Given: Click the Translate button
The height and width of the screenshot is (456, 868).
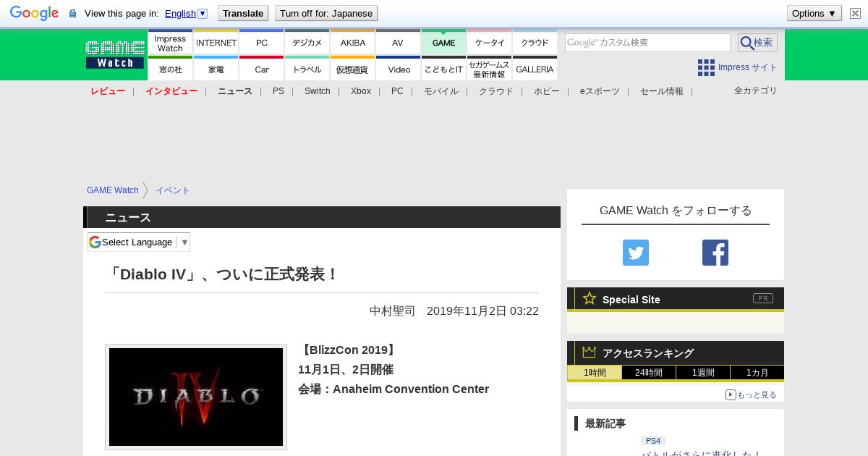Looking at the screenshot, I should tap(243, 13).
